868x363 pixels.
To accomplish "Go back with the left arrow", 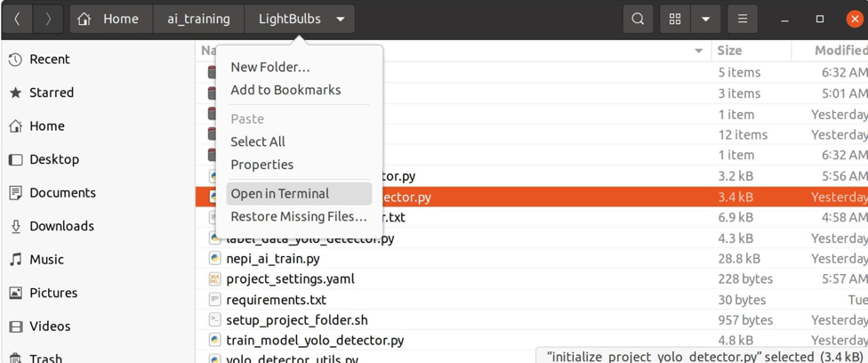I will 17,19.
